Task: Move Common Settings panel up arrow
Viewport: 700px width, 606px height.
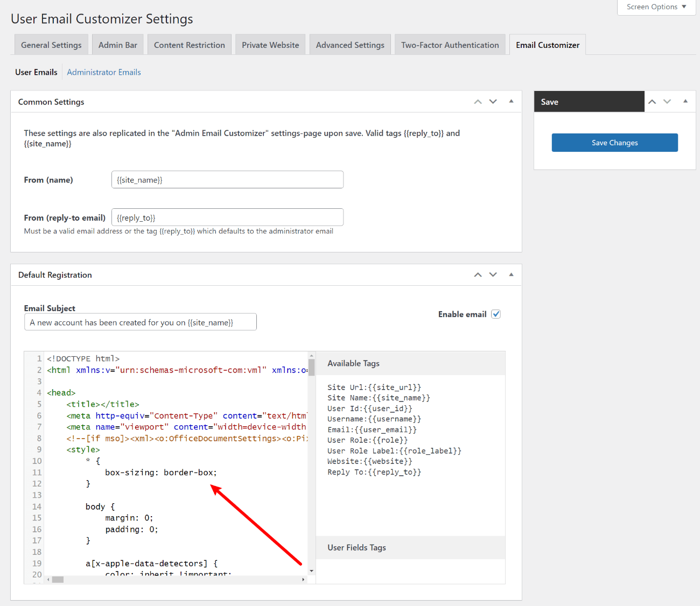Action: (478, 102)
